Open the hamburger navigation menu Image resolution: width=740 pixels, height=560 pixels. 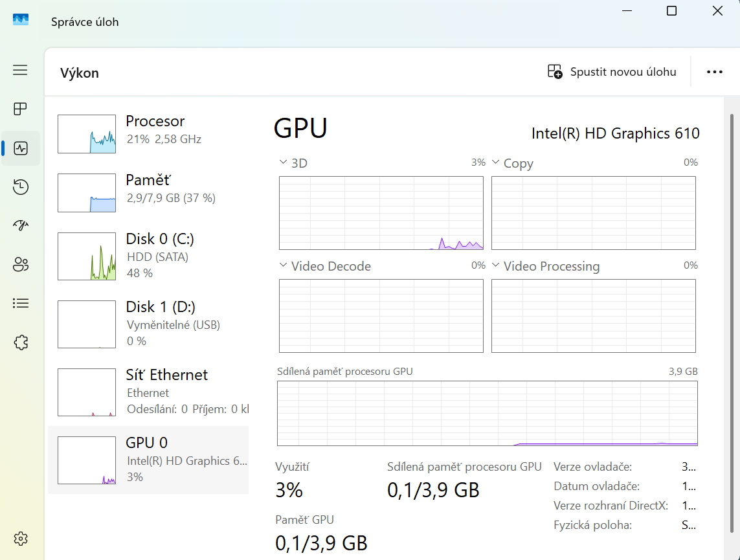20,70
